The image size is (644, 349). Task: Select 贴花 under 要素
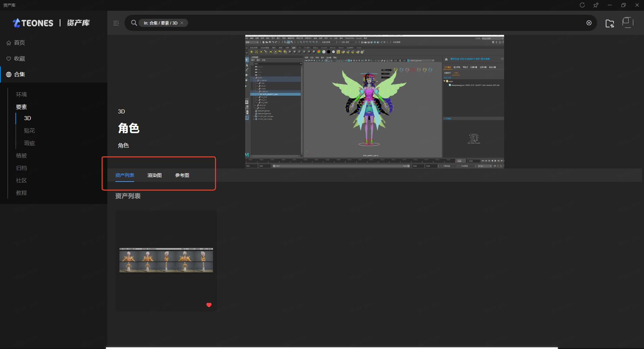pyautogui.click(x=30, y=131)
